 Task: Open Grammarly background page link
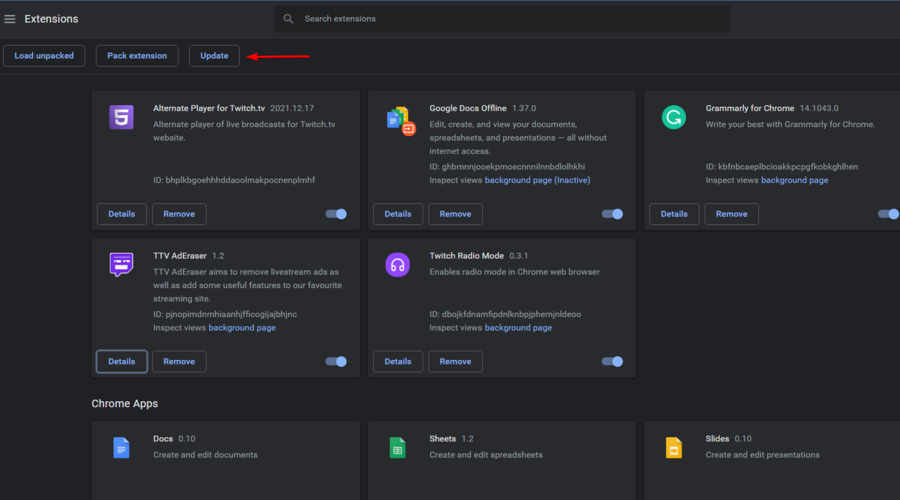794,180
